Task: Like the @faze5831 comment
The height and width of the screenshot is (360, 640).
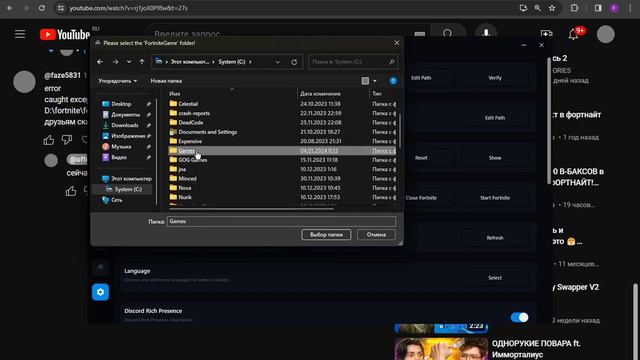Action: (49, 140)
